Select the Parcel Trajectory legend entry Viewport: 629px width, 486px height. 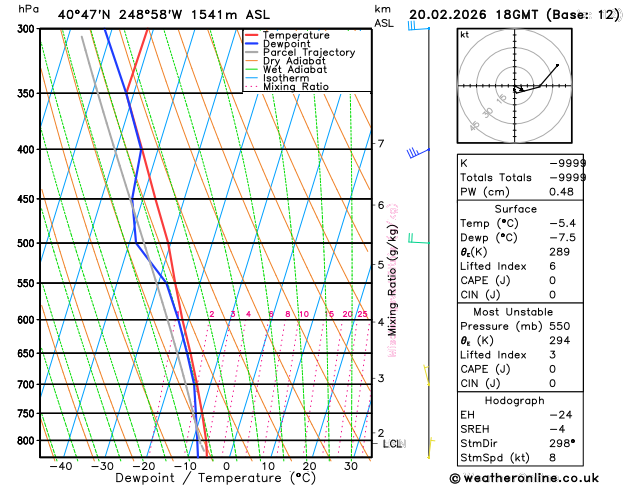click(308, 52)
